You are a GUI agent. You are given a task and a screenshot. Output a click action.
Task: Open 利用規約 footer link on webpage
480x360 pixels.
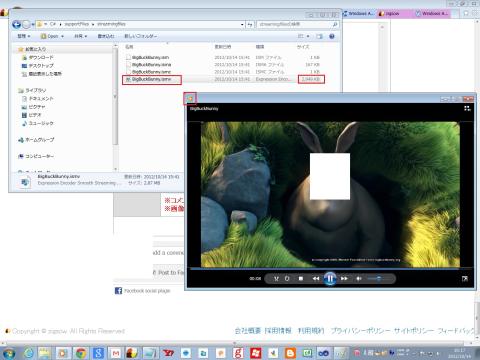(x=311, y=331)
